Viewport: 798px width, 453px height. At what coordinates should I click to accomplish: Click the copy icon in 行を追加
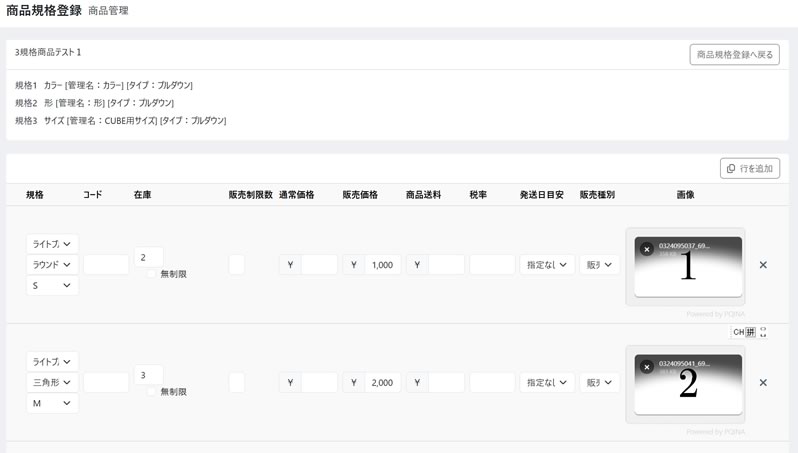(731, 168)
